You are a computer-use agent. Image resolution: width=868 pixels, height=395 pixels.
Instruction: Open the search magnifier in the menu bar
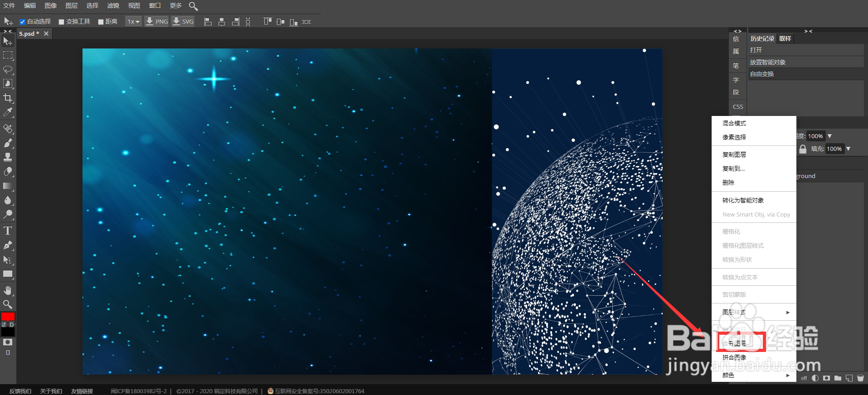(x=193, y=6)
